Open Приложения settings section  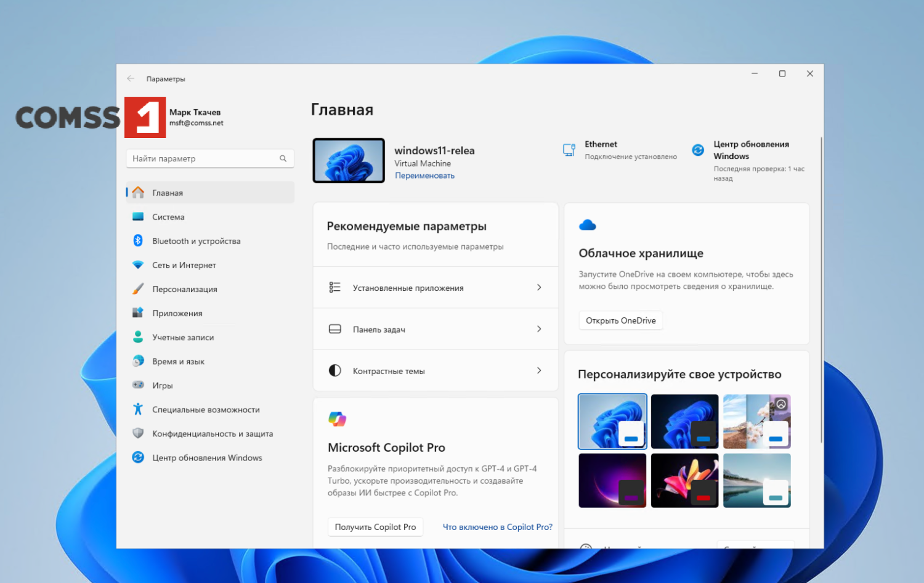point(210,312)
